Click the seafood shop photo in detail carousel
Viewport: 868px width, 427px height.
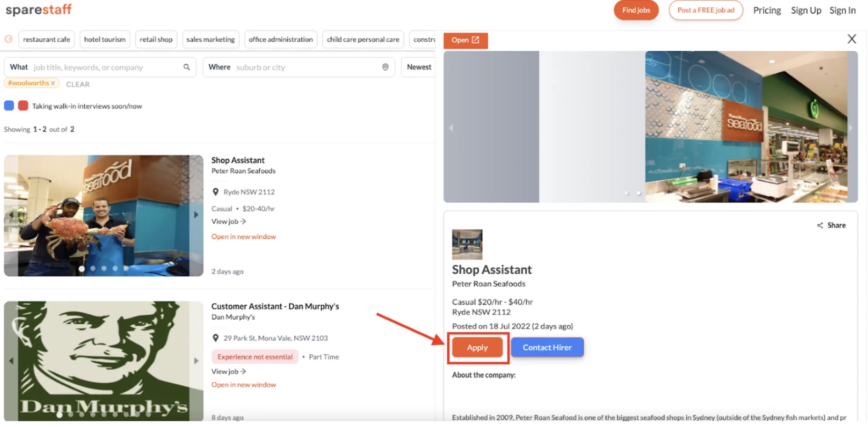(746, 127)
